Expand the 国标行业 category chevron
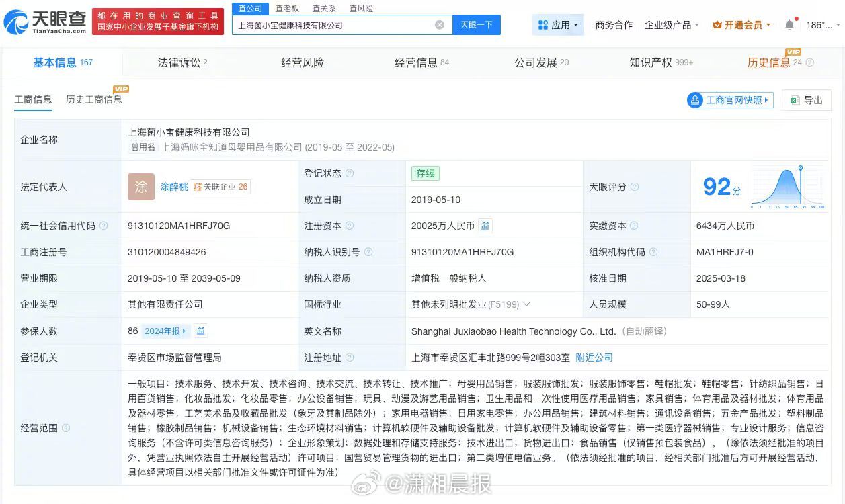 pyautogui.click(x=526, y=304)
